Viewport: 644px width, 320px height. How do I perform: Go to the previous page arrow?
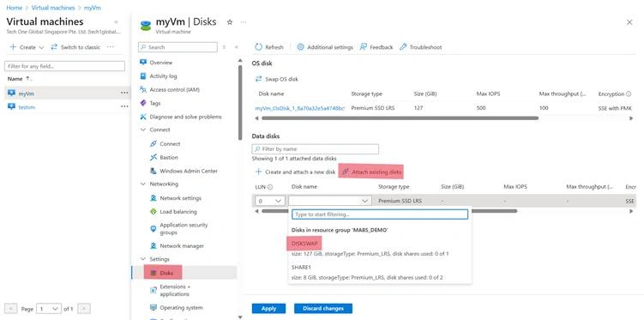tap(11, 309)
